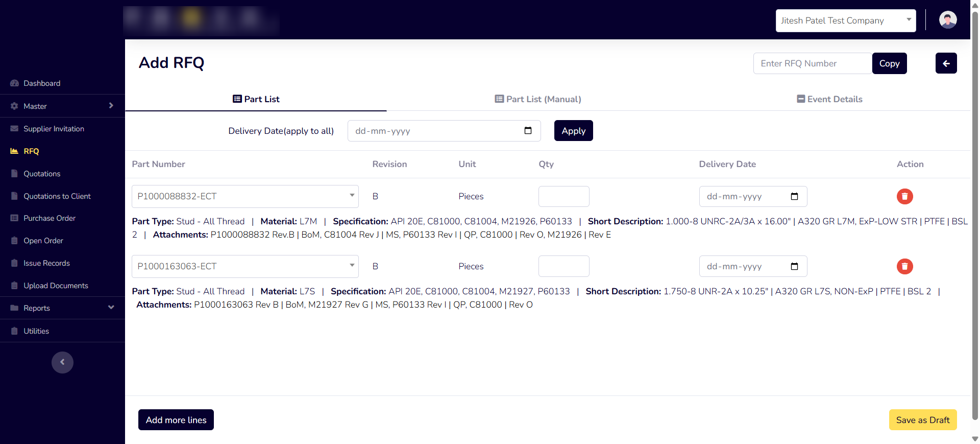The image size is (980, 444).
Task: Click the Delivery Date column header
Action: pos(727,164)
